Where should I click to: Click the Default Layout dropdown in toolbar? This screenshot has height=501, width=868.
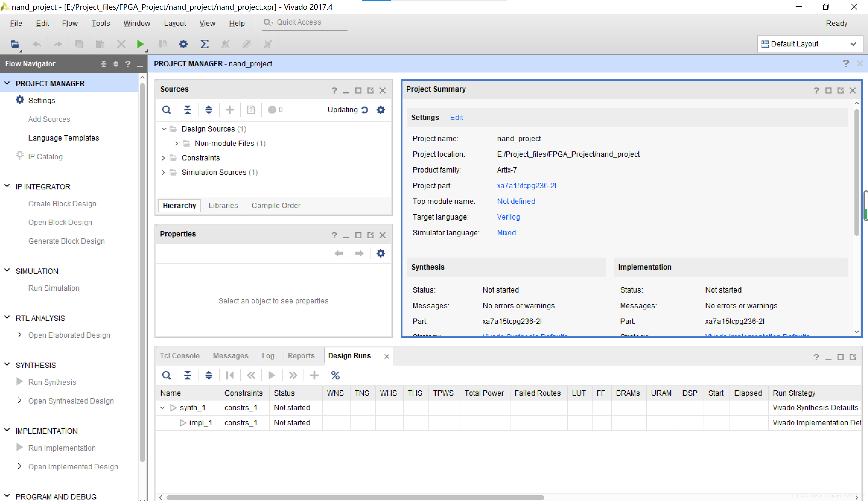pyautogui.click(x=809, y=43)
